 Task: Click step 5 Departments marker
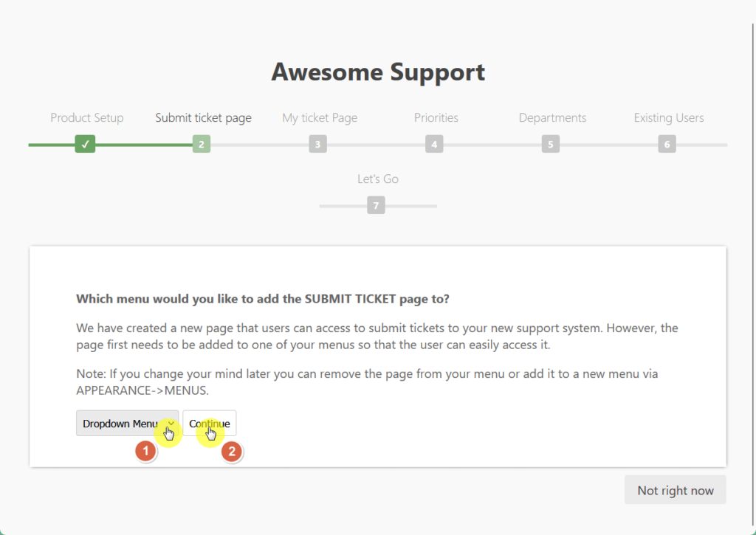coord(551,144)
